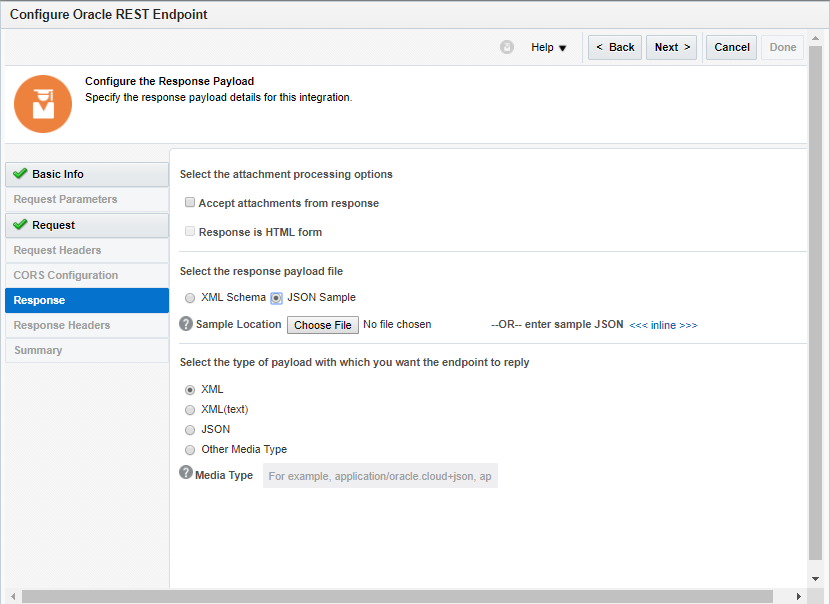Select Other Media Type radio option
Viewport: 830px width, 604px height.
190,449
